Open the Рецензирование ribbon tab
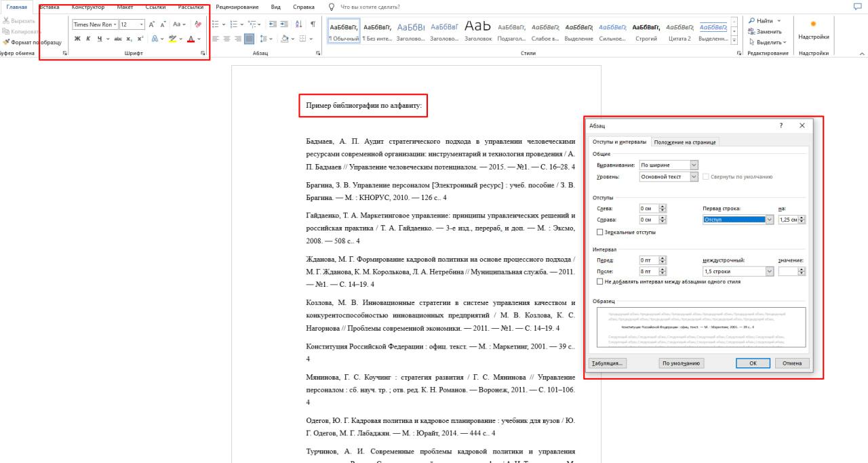This screenshot has width=868, height=463. click(237, 7)
